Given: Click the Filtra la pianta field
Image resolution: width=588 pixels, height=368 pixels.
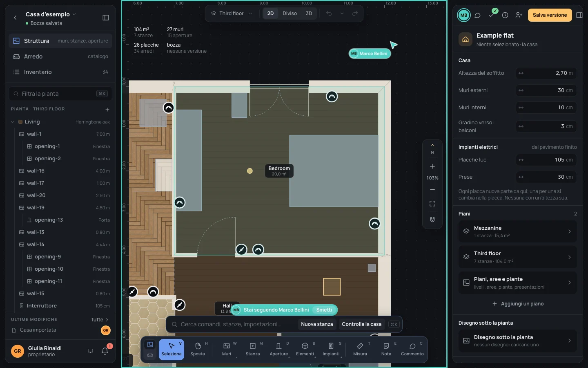Looking at the screenshot, I should pos(60,94).
